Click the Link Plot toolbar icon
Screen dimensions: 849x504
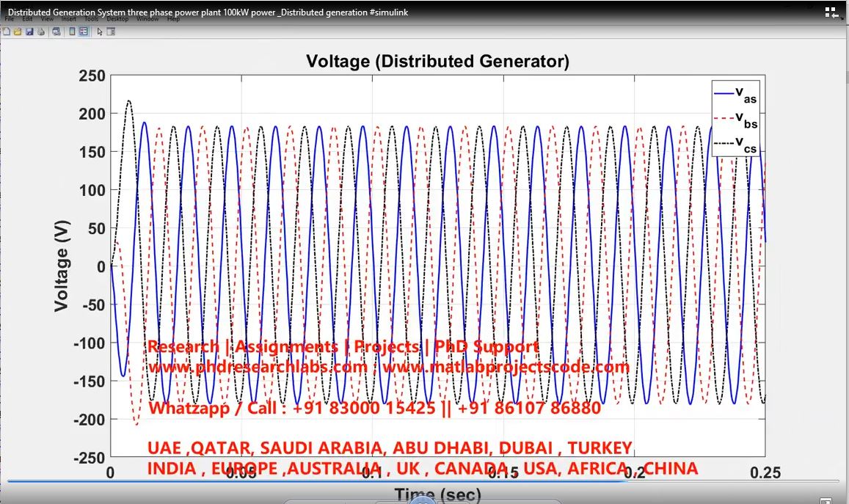coord(56,32)
